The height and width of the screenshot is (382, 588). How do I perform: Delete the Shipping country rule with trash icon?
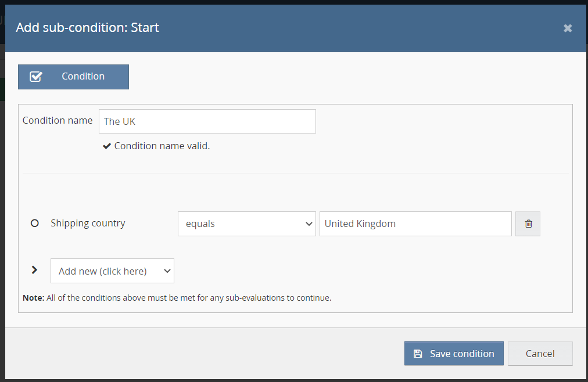(528, 224)
